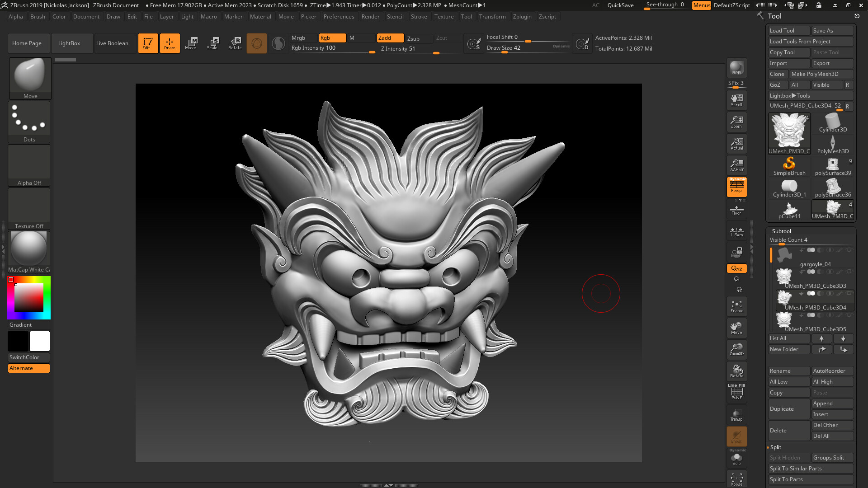Open the Stroke menu
Screen dimensions: 868x488
click(x=419, y=17)
